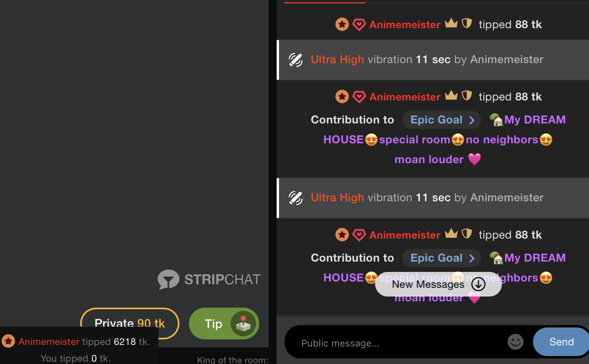Image resolution: width=589 pixels, height=364 pixels.
Task: Click the orange star badge in top message
Action: pos(342,24)
